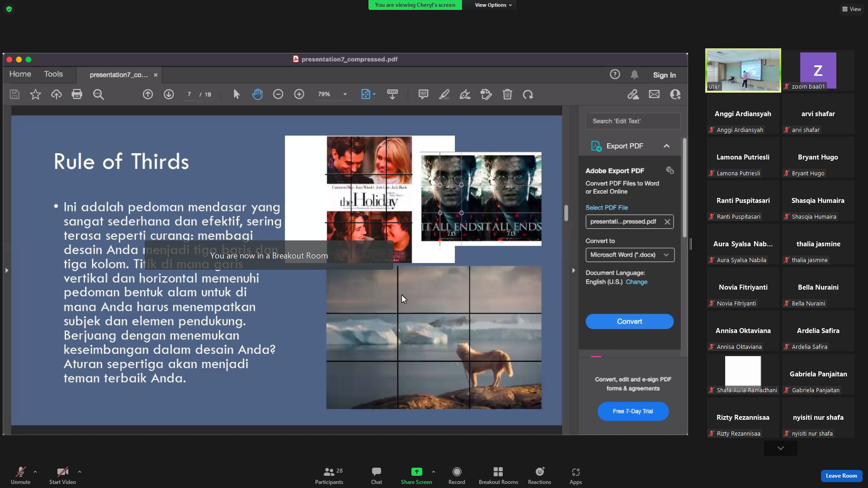
Task: Send the file by email envelope icon
Action: pyautogui.click(x=654, y=94)
